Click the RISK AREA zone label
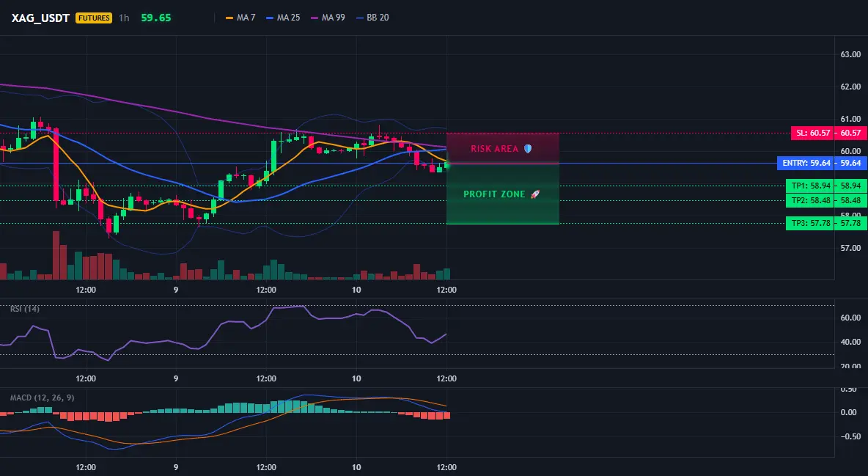Image resolution: width=868 pixels, height=476 pixels. pyautogui.click(x=494, y=148)
